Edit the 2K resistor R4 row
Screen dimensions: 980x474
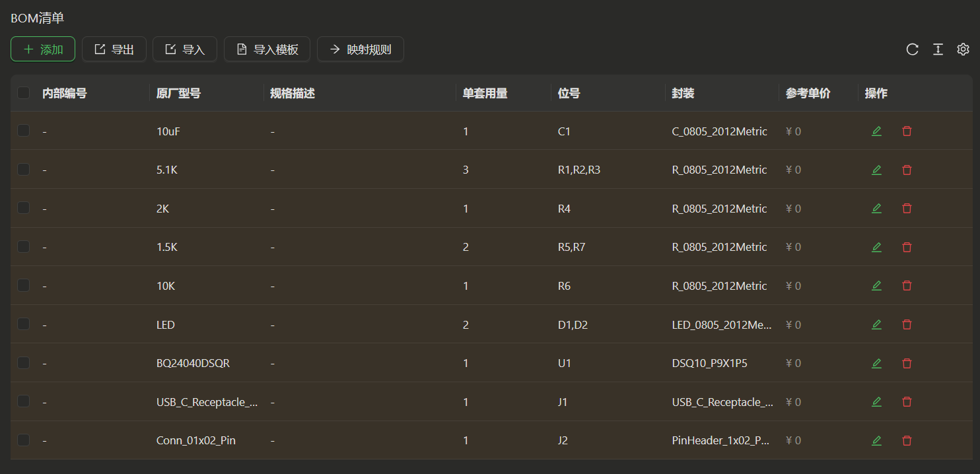(876, 209)
